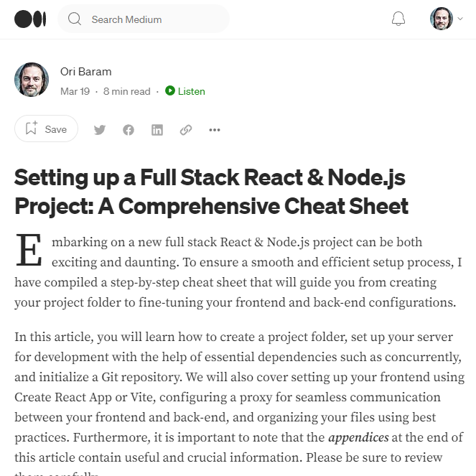Open the notifications bell

pyautogui.click(x=398, y=19)
